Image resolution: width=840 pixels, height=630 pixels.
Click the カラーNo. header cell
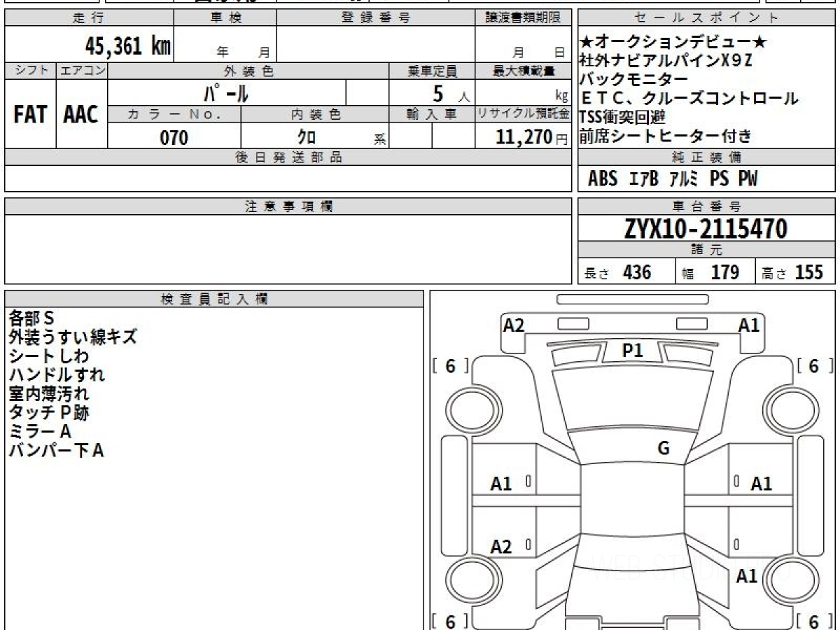click(174, 114)
